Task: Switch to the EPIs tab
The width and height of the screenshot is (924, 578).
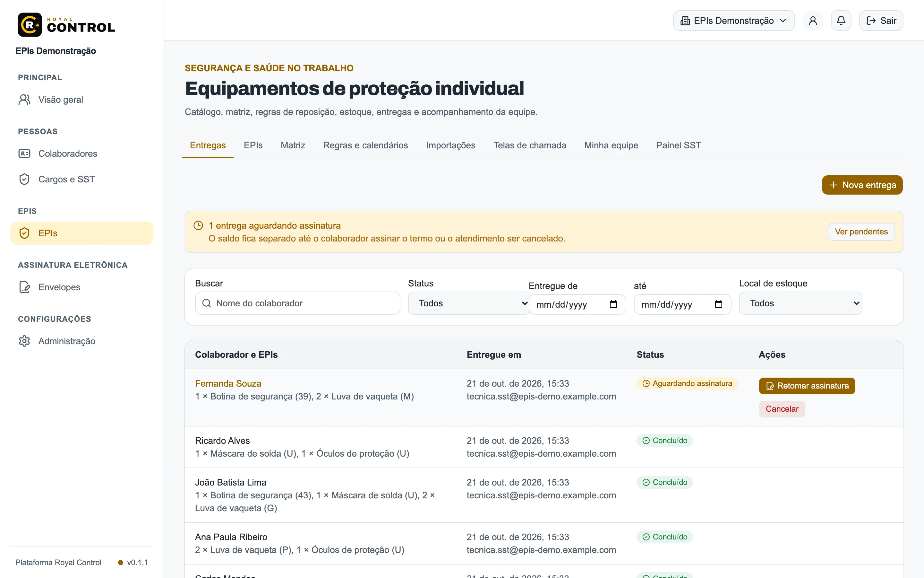Action: pos(253,145)
